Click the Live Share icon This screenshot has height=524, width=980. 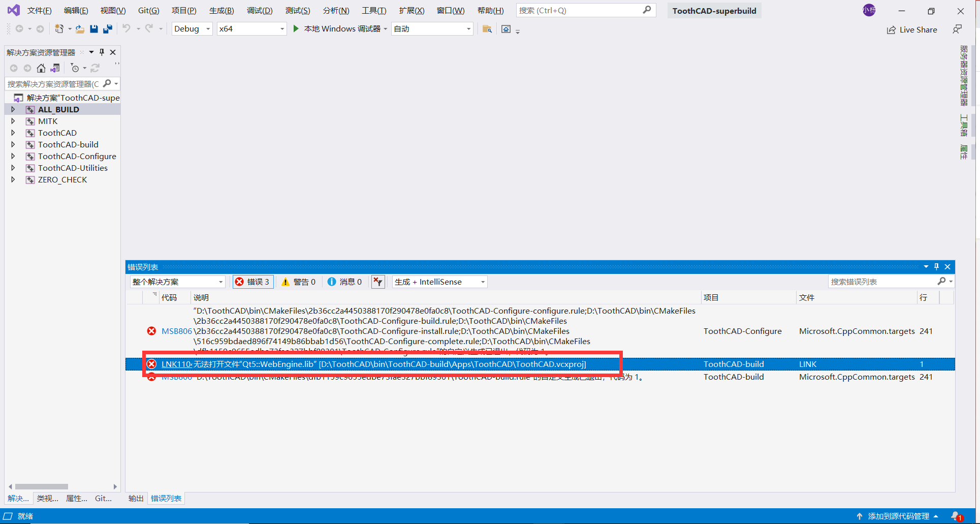tap(891, 30)
